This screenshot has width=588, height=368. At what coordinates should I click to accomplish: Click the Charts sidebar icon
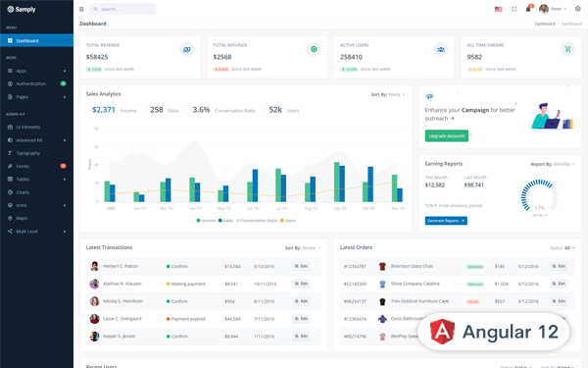[x=10, y=192]
